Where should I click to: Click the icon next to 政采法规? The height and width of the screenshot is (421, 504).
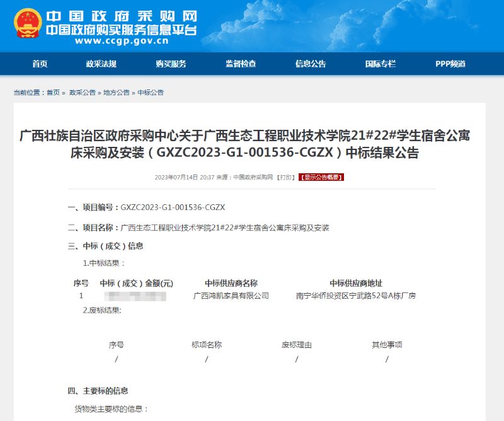point(82,64)
